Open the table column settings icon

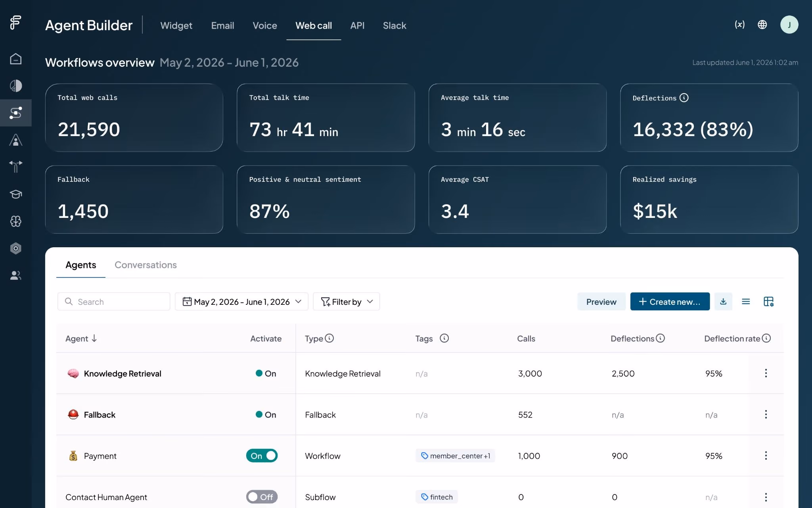[x=768, y=302]
